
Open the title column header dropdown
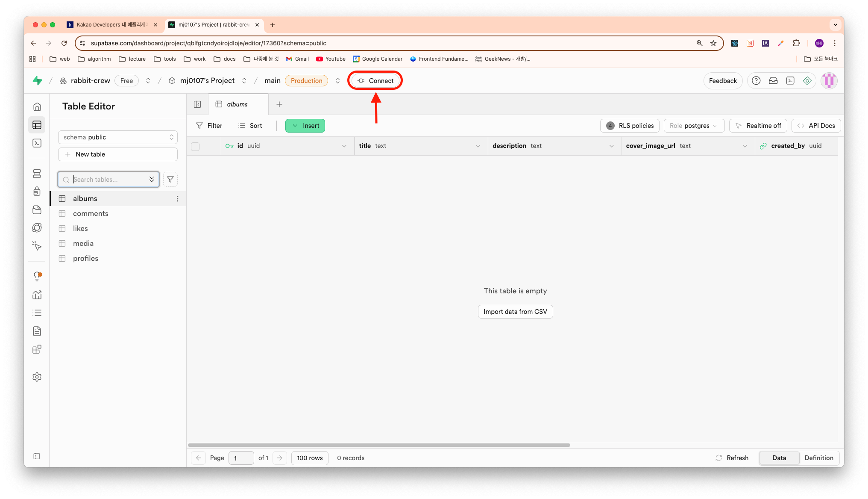pyautogui.click(x=478, y=146)
